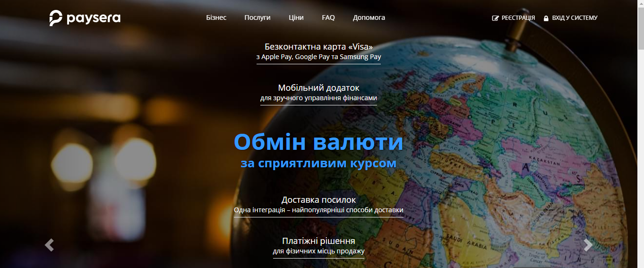Open the Послуги menu
The image size is (644, 268).
point(258,17)
